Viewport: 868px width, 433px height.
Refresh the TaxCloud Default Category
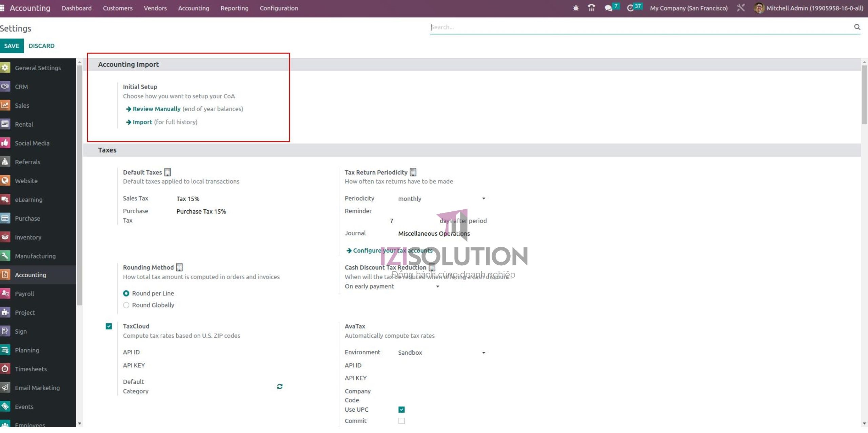(279, 386)
